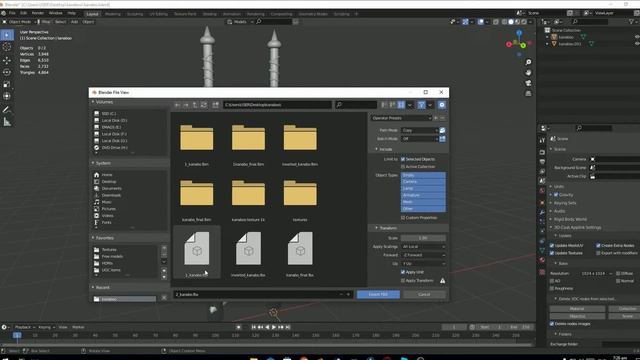The height and width of the screenshot is (360, 640).
Task: Open the Render menu
Action: click(38, 13)
